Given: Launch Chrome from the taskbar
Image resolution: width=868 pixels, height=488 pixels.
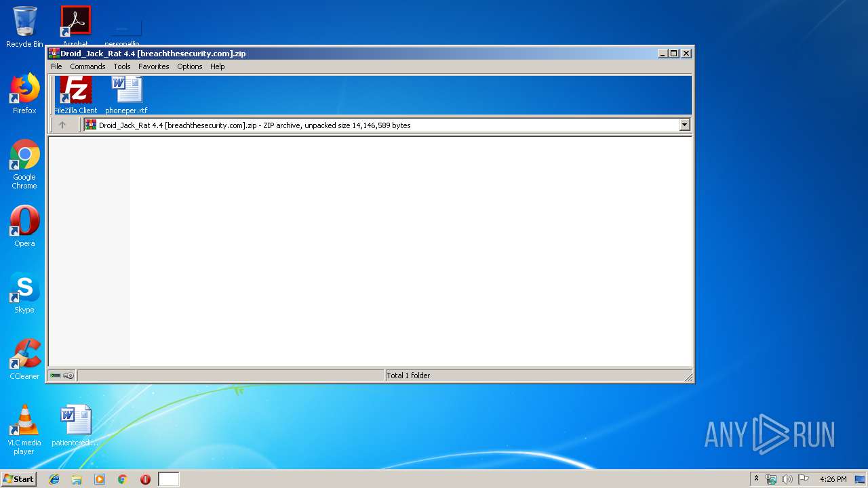Looking at the screenshot, I should click(x=123, y=479).
